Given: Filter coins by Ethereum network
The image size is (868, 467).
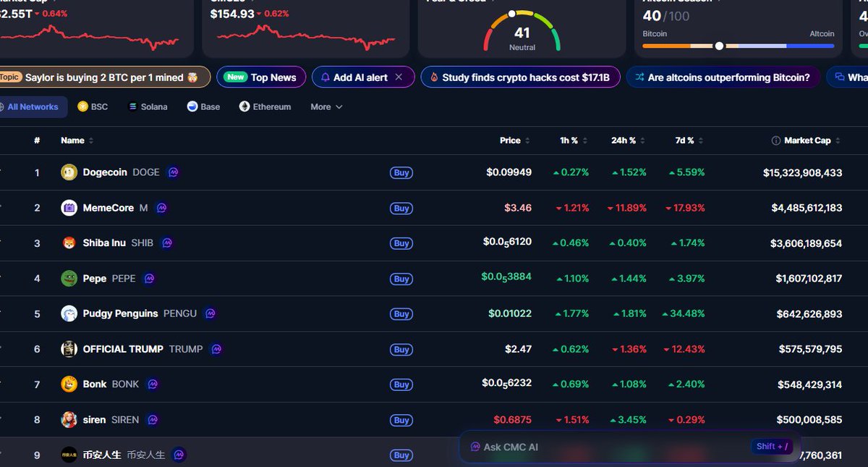Looking at the screenshot, I should point(265,106).
